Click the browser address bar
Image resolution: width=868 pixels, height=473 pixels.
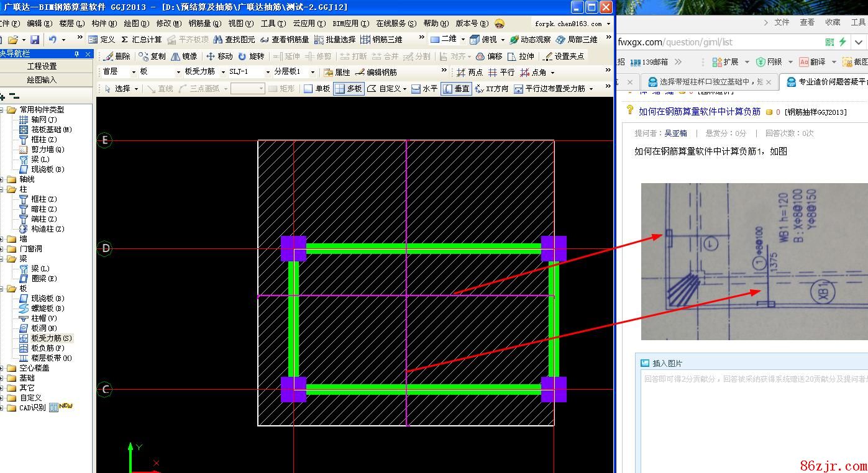(x=715, y=42)
